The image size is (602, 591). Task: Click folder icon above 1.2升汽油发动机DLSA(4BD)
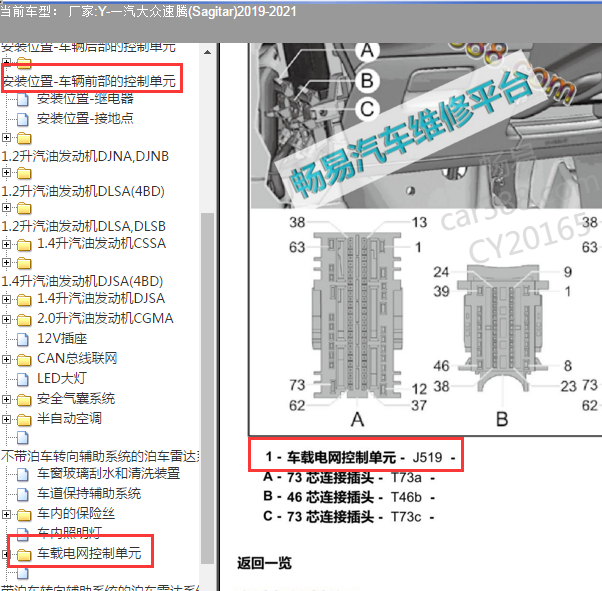click(x=24, y=173)
